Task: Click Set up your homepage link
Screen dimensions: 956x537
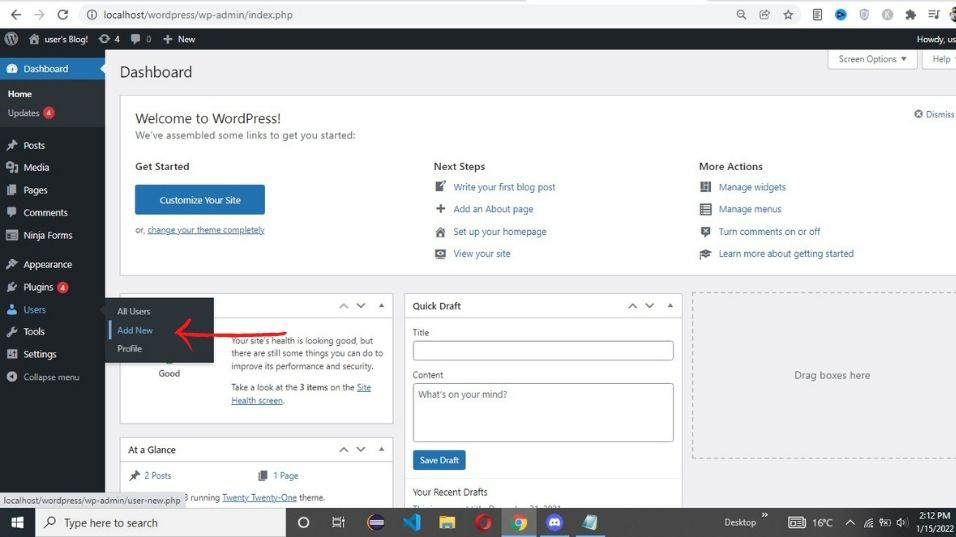Action: coord(500,232)
